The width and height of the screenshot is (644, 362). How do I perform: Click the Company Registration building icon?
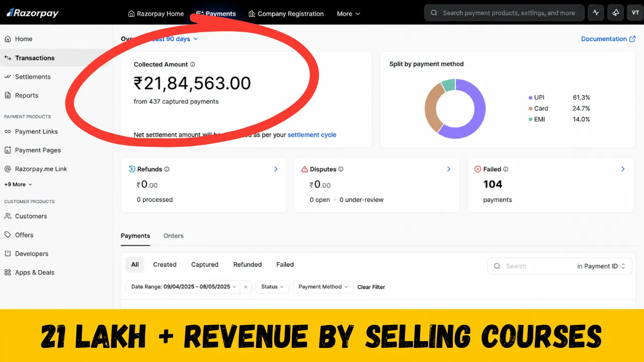(252, 14)
